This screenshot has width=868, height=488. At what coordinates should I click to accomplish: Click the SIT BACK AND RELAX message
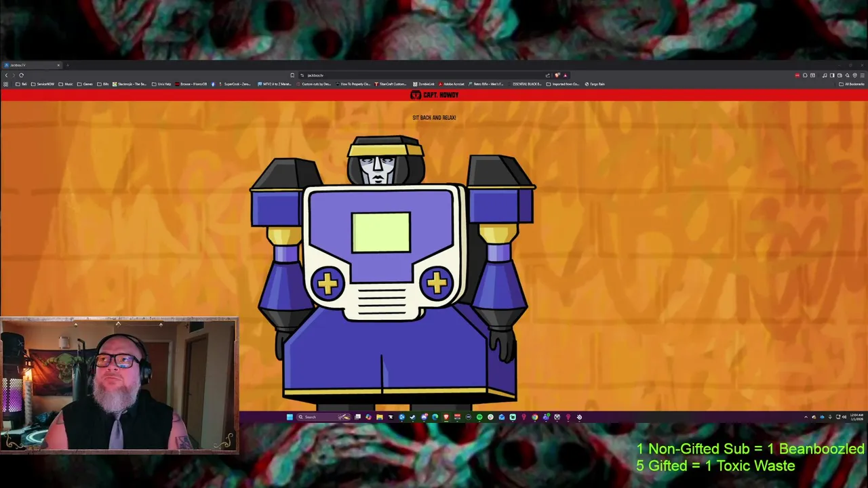(434, 117)
